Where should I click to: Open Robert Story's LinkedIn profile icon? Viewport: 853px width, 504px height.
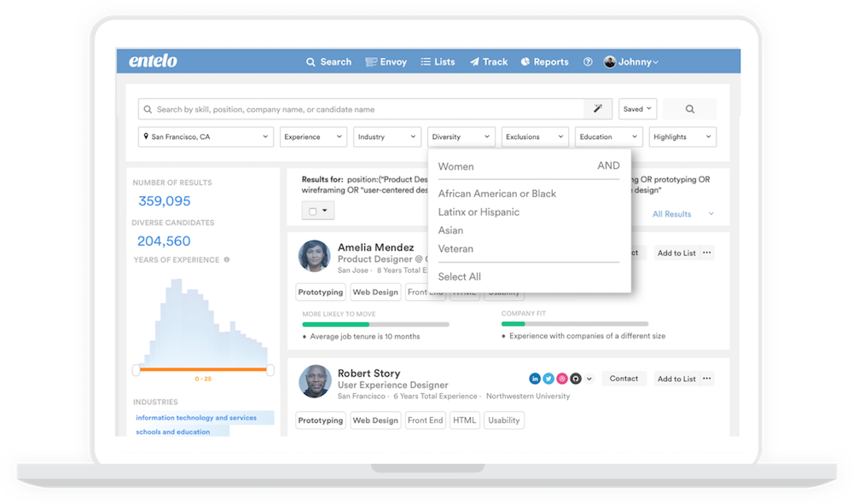coord(535,379)
